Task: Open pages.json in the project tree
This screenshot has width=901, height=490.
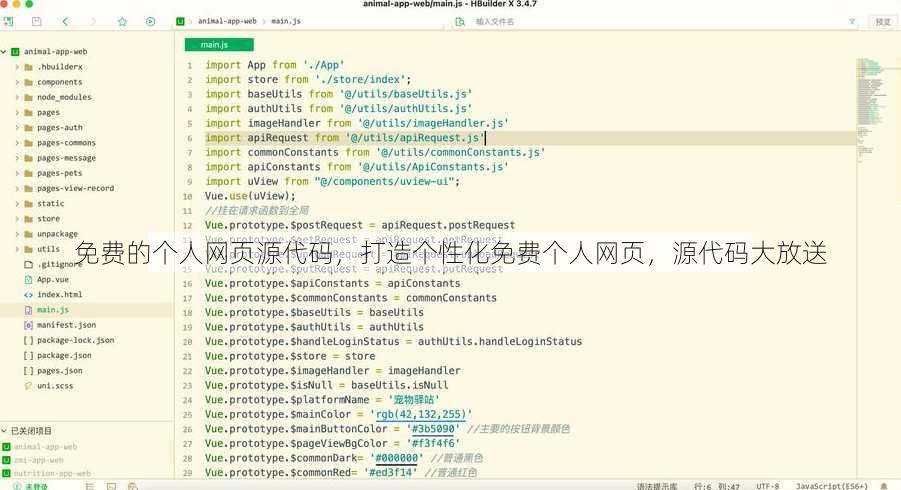Action: pyautogui.click(x=60, y=371)
